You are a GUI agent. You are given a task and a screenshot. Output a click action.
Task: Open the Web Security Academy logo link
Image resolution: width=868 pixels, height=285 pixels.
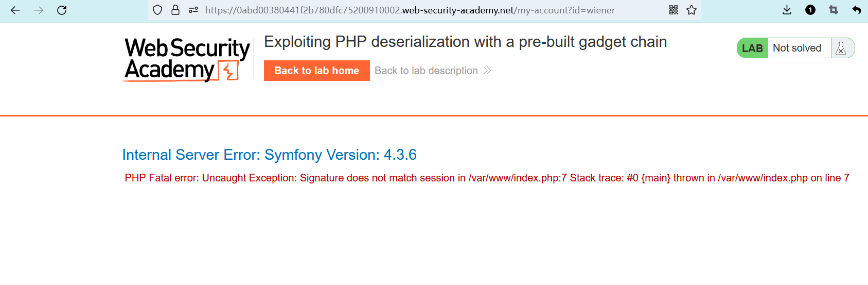[x=187, y=59]
